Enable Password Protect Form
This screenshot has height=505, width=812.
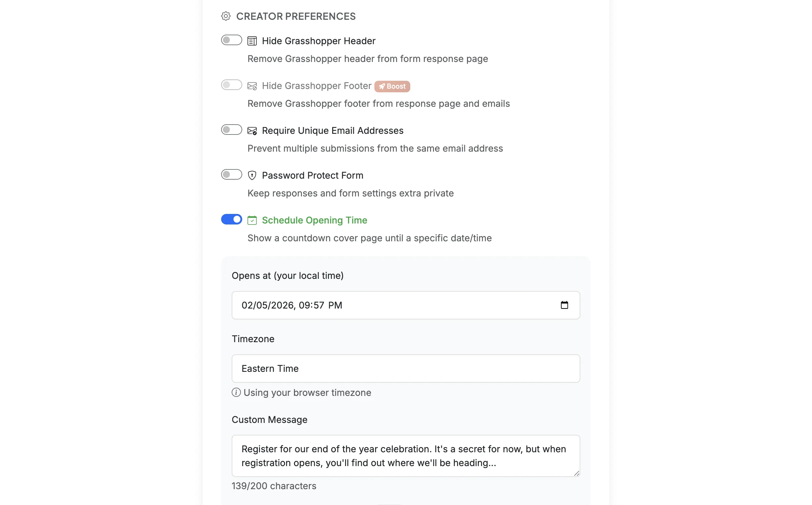pos(231,174)
